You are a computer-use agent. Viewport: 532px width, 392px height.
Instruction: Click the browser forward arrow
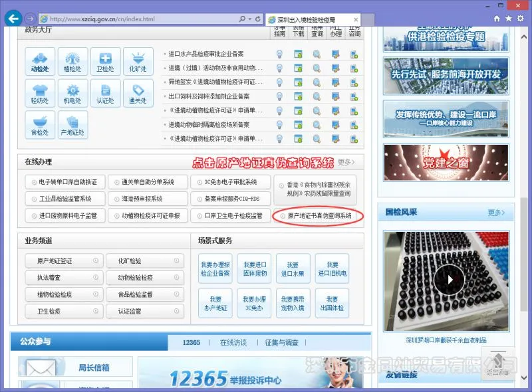click(30, 19)
